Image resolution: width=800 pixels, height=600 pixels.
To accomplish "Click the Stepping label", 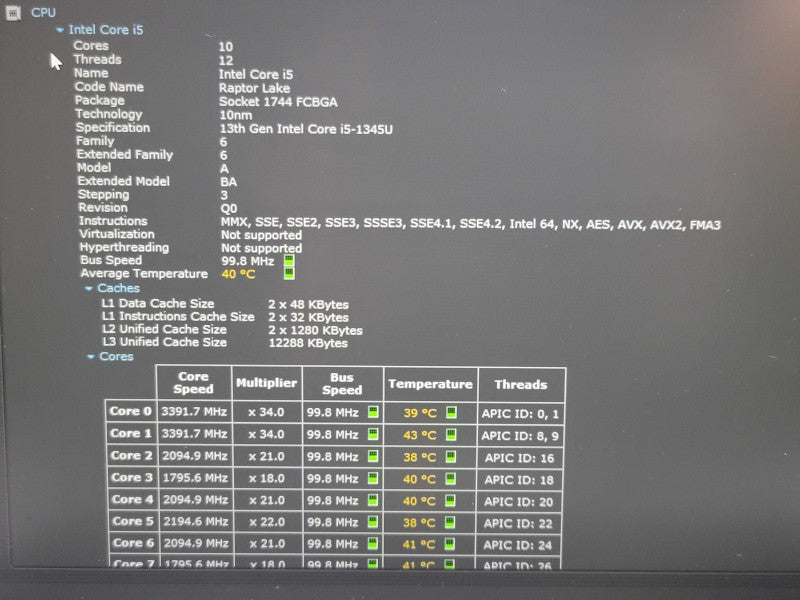I will pyautogui.click(x=104, y=194).
